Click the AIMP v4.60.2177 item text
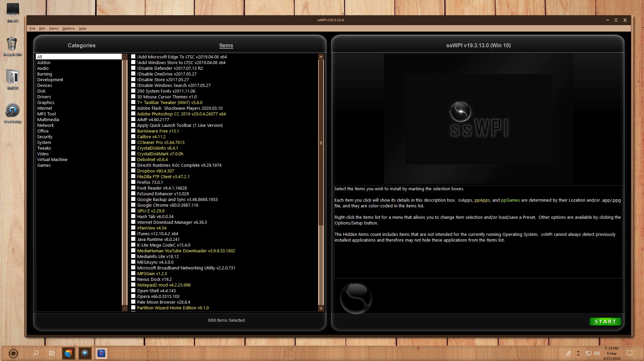Screen dimensions: 644x361 pos(153,119)
